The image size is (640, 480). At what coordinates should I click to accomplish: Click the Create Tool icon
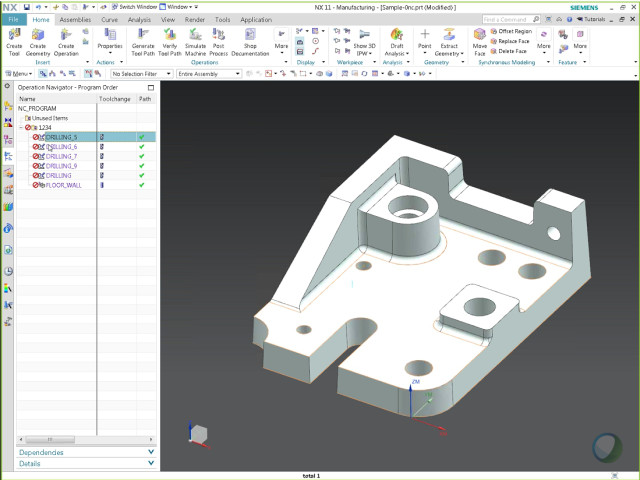point(14,34)
